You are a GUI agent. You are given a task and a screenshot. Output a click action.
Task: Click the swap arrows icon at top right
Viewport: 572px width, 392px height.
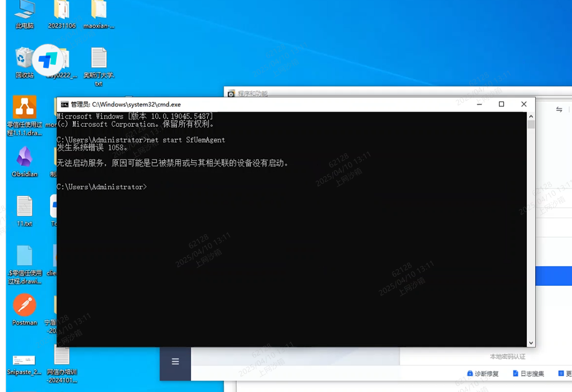(559, 109)
